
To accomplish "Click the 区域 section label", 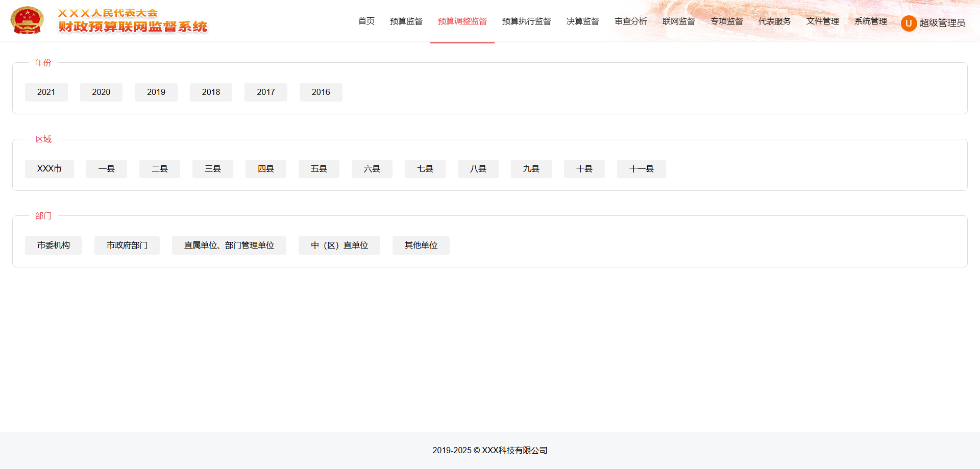I will (x=43, y=139).
